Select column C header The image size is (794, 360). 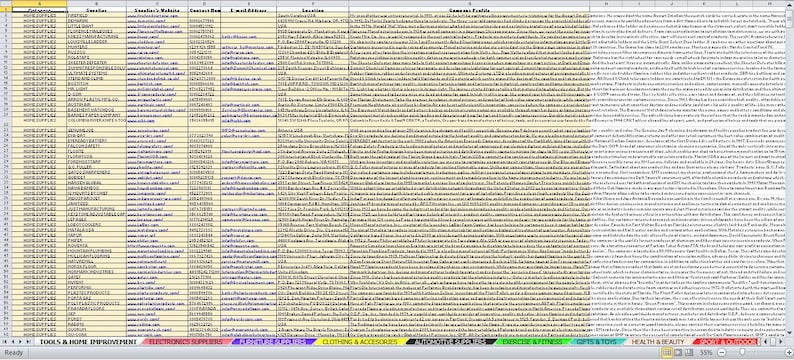(x=157, y=4)
